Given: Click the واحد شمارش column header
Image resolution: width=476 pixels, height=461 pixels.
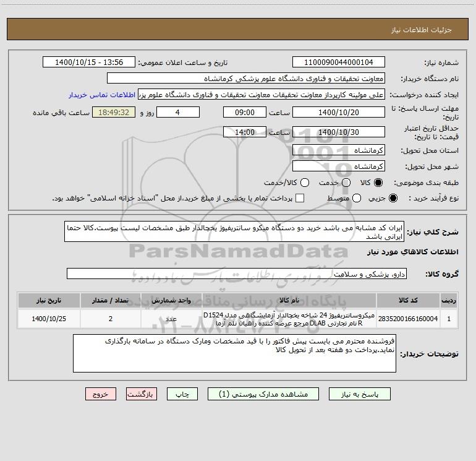Looking at the screenshot, I should 171,300.
